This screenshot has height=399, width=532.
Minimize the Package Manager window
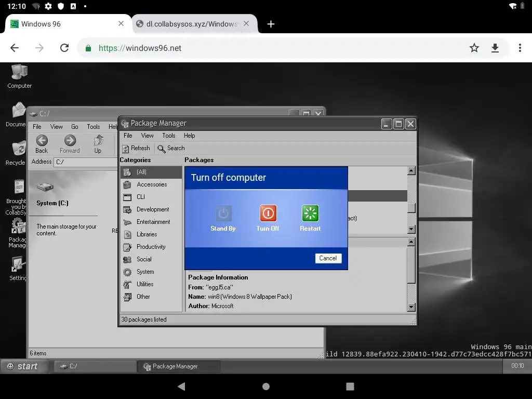(x=387, y=124)
